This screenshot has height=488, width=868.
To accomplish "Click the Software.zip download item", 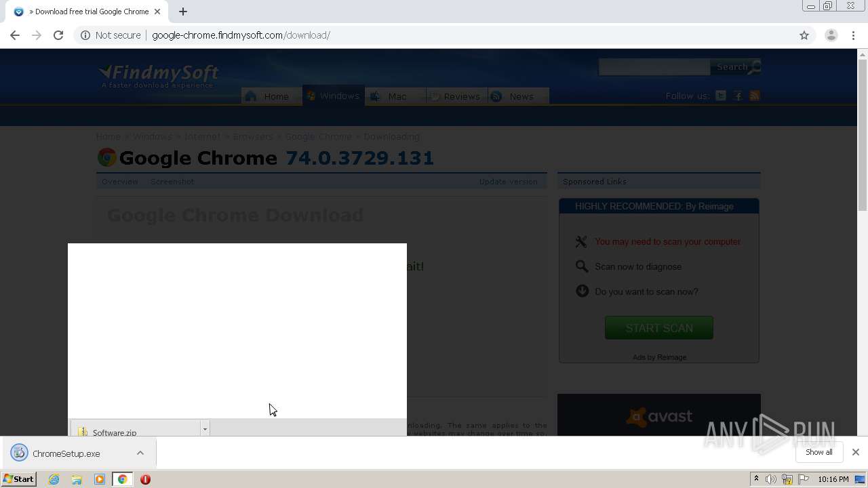I will 136,430.
